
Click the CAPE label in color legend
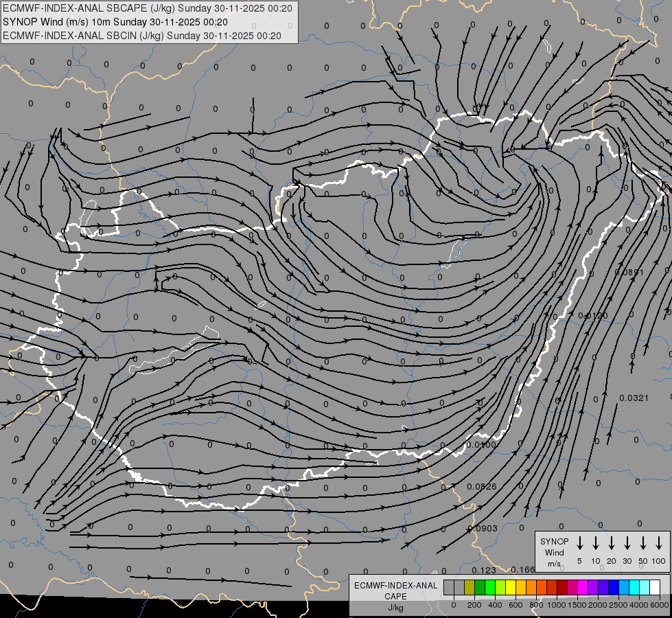point(395,597)
